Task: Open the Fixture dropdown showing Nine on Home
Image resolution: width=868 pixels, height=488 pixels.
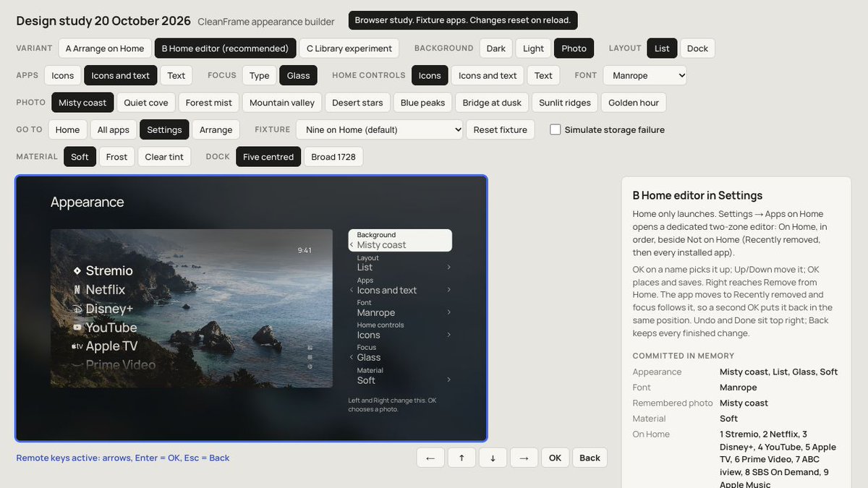Action: coord(380,130)
